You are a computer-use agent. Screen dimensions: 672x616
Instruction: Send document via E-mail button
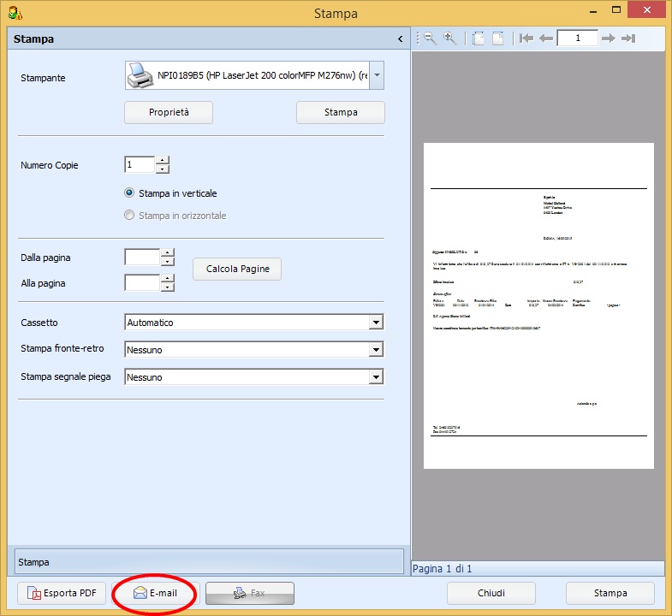(x=155, y=593)
